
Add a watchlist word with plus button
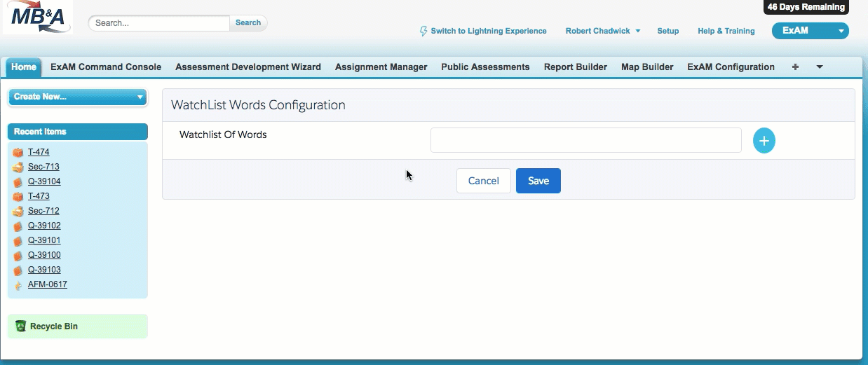pos(764,141)
